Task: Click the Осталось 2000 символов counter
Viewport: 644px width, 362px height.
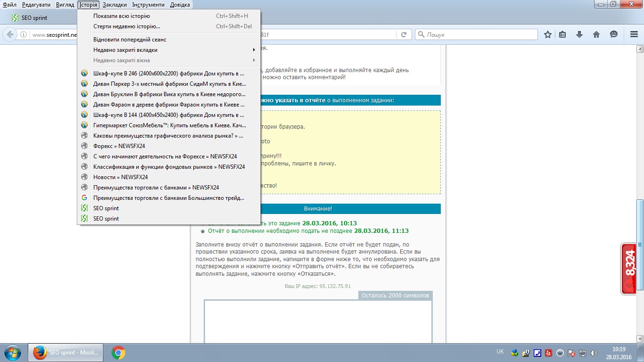Action: click(395, 296)
